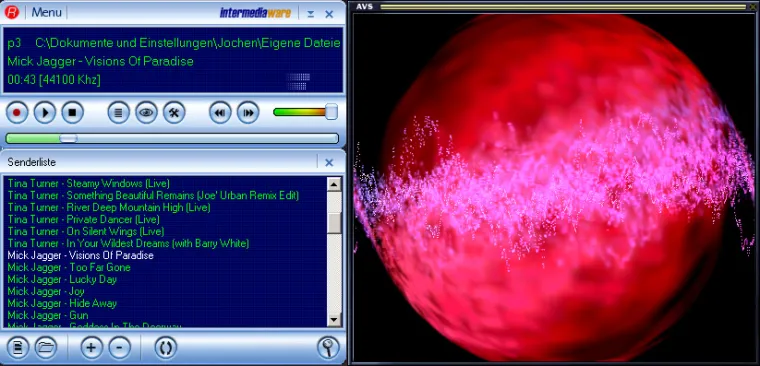Image resolution: width=760 pixels, height=366 pixels.
Task: Open the Menu item
Action: [x=47, y=13]
